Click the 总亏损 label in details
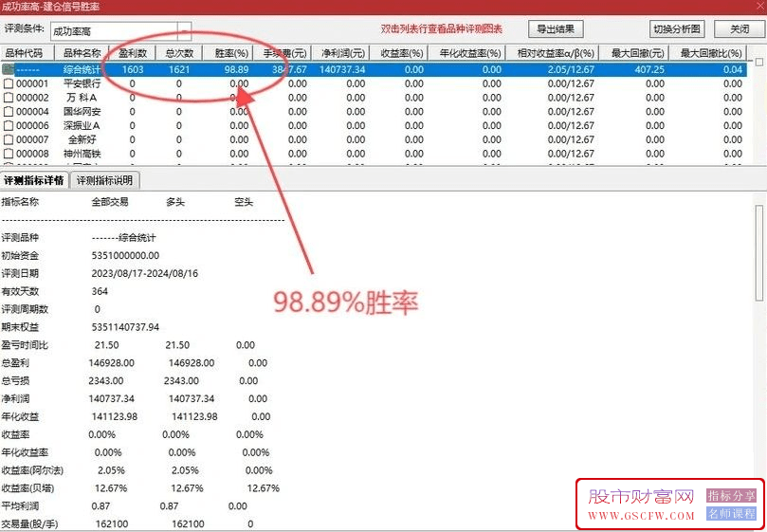The height and width of the screenshot is (532, 767). pos(16,380)
